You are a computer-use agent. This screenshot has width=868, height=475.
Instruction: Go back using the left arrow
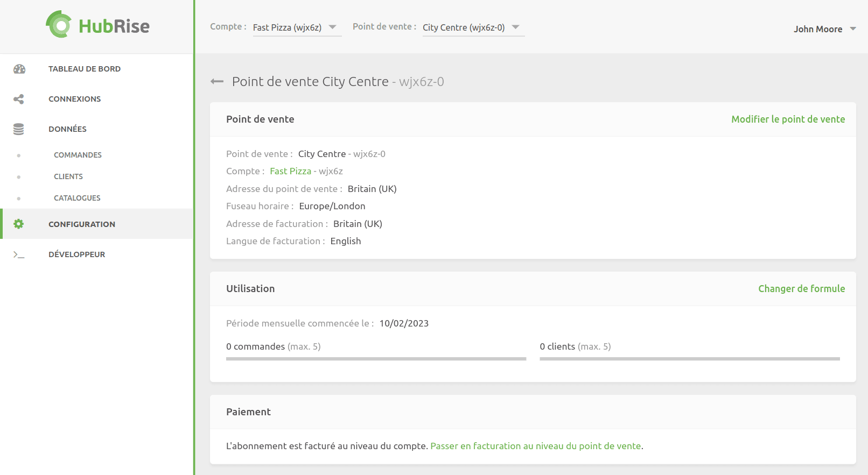(x=217, y=82)
